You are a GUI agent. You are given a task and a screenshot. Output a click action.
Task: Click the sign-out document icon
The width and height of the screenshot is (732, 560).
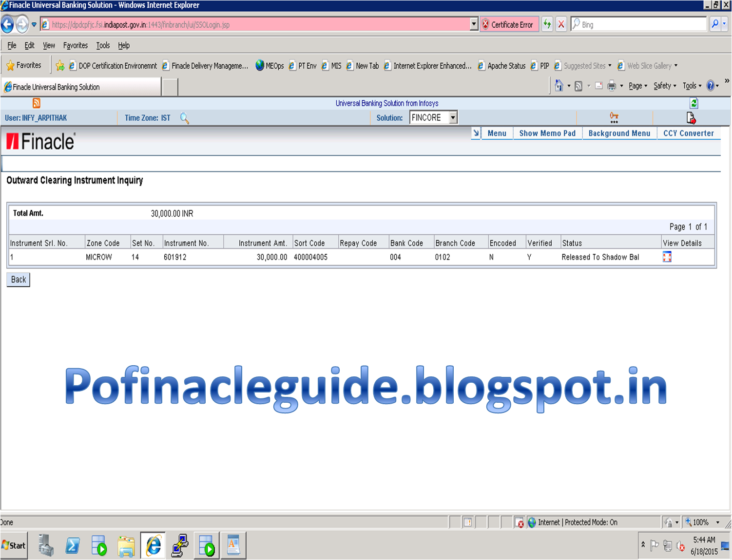tap(692, 117)
